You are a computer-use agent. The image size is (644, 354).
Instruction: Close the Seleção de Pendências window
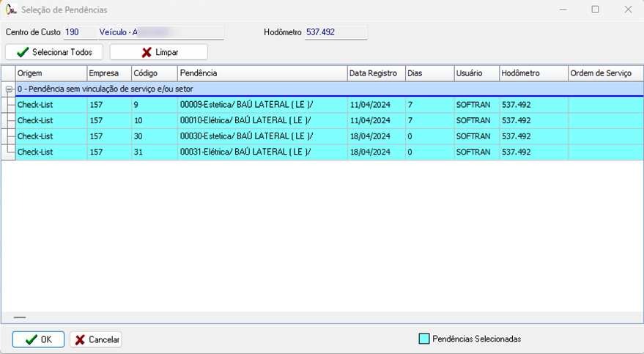[628, 10]
